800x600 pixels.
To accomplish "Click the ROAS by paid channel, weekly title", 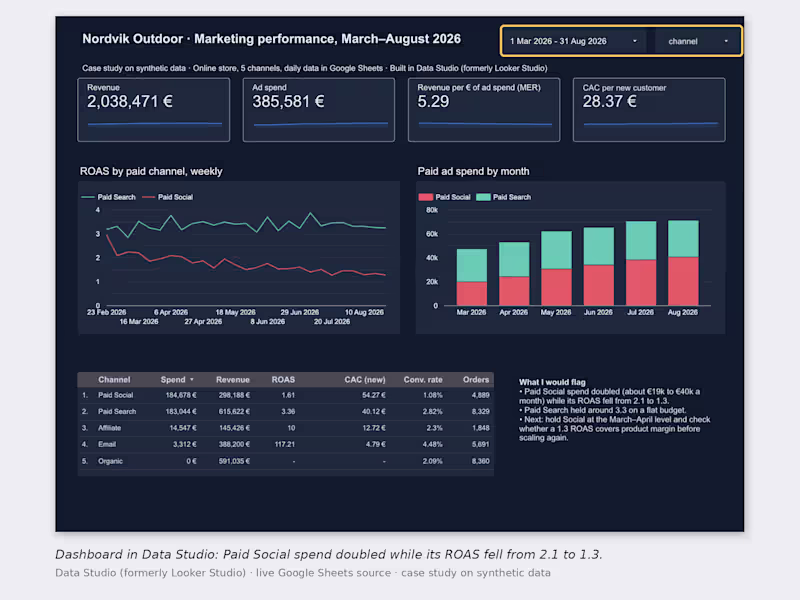I will [x=151, y=171].
